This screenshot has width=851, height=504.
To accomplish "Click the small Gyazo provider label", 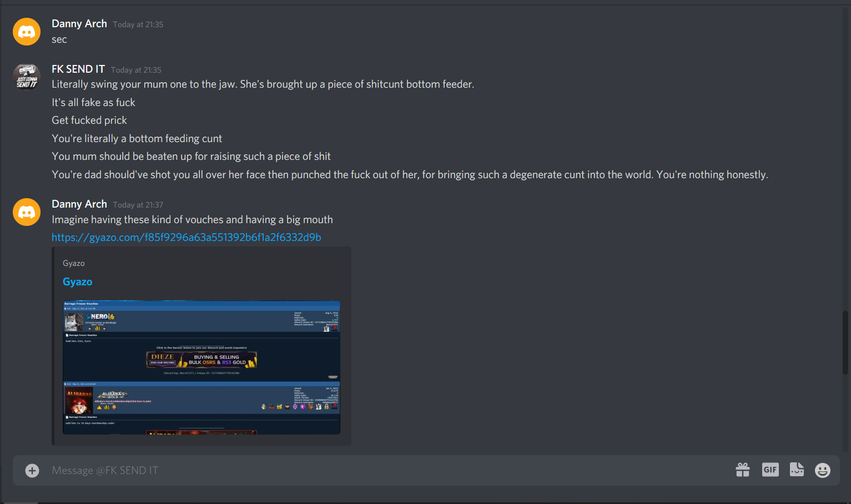I will point(74,263).
